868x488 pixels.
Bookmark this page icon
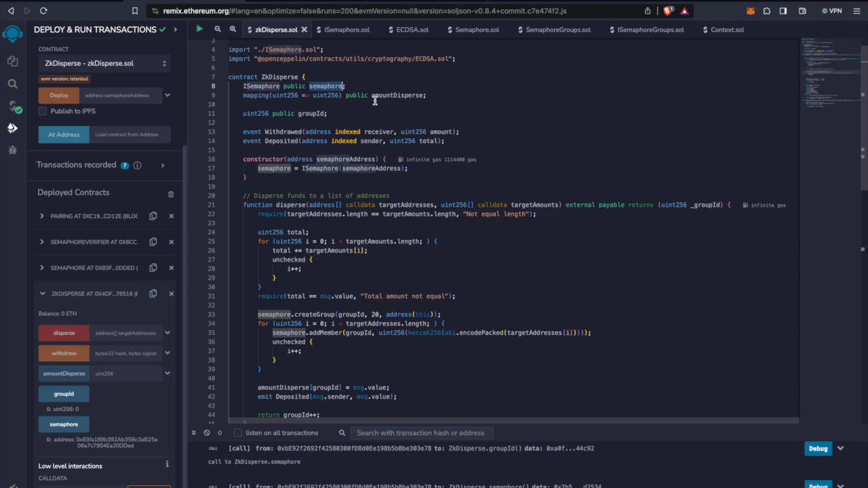(x=135, y=11)
